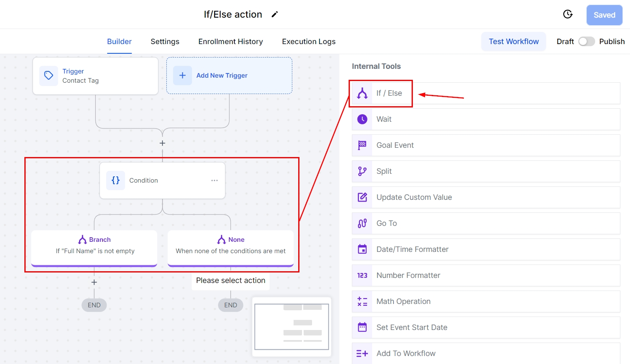Open the Contact Tag trigger card
Viewport: 630px width, 364px height.
click(95, 76)
